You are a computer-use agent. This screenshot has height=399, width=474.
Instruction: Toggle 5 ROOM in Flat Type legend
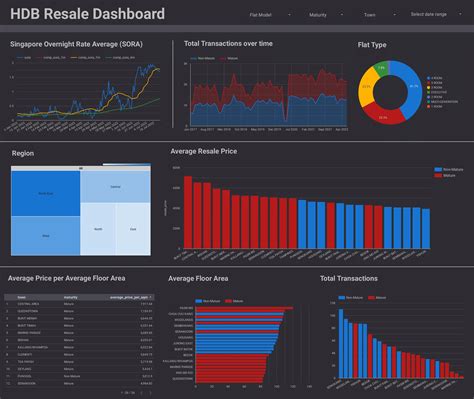pyautogui.click(x=435, y=83)
